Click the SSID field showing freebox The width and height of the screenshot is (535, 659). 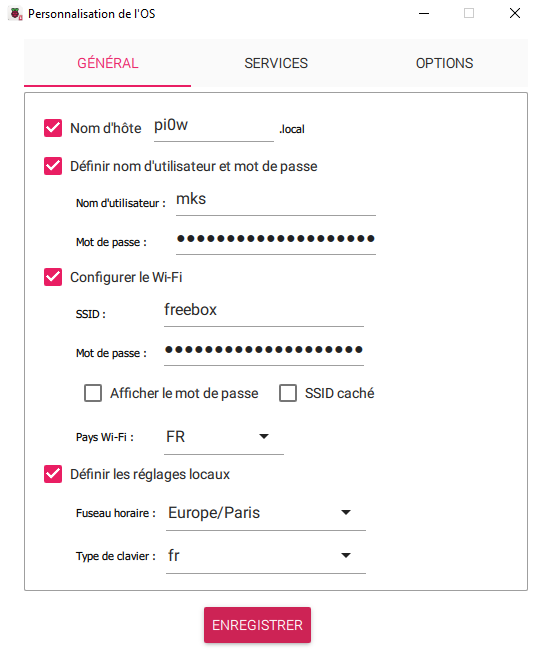264,311
